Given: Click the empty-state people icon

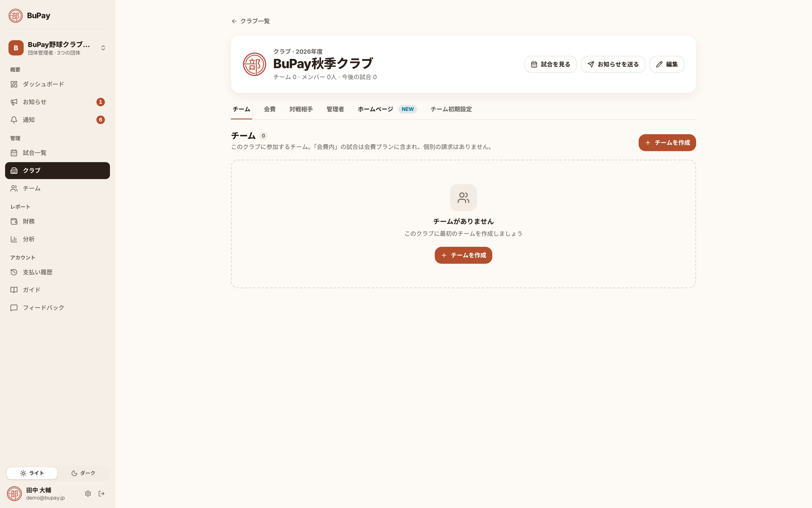Looking at the screenshot, I should click(x=463, y=197).
